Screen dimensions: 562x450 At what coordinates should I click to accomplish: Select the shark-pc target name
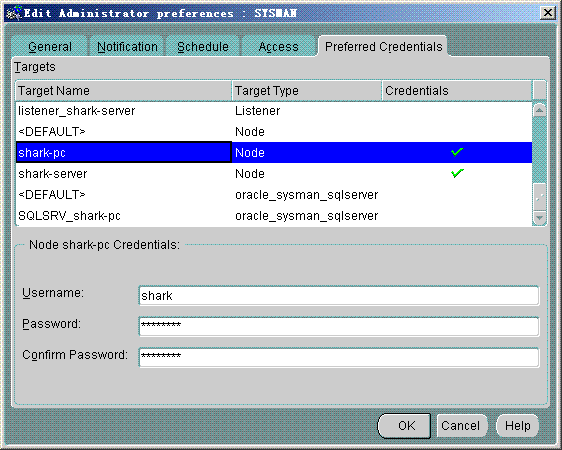[124, 153]
